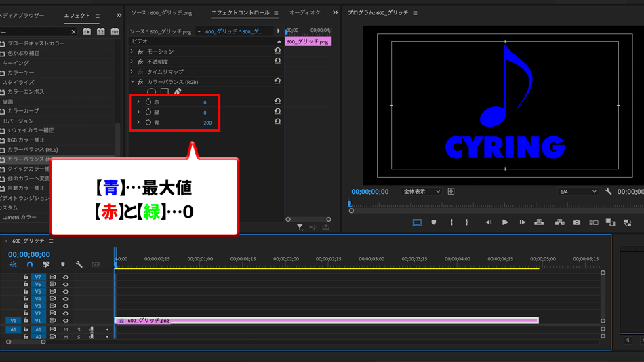Reset the 不透明度 effect
Image resolution: width=644 pixels, height=362 pixels.
[277, 61]
